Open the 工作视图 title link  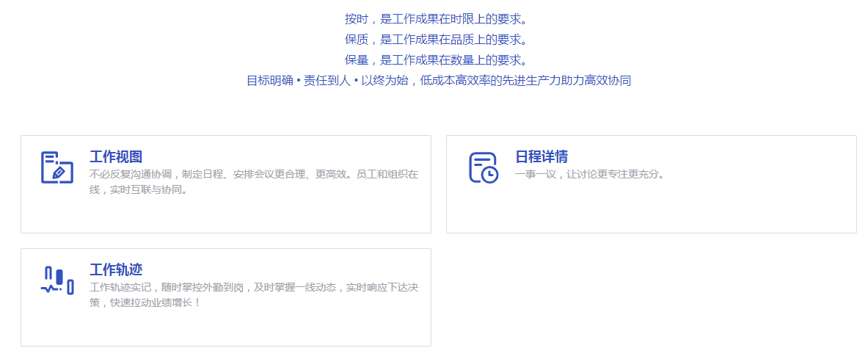coord(115,156)
